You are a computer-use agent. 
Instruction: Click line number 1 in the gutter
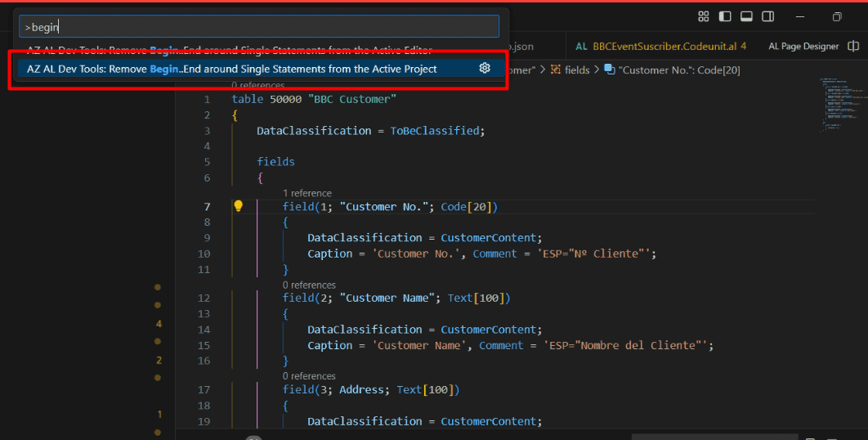click(207, 99)
